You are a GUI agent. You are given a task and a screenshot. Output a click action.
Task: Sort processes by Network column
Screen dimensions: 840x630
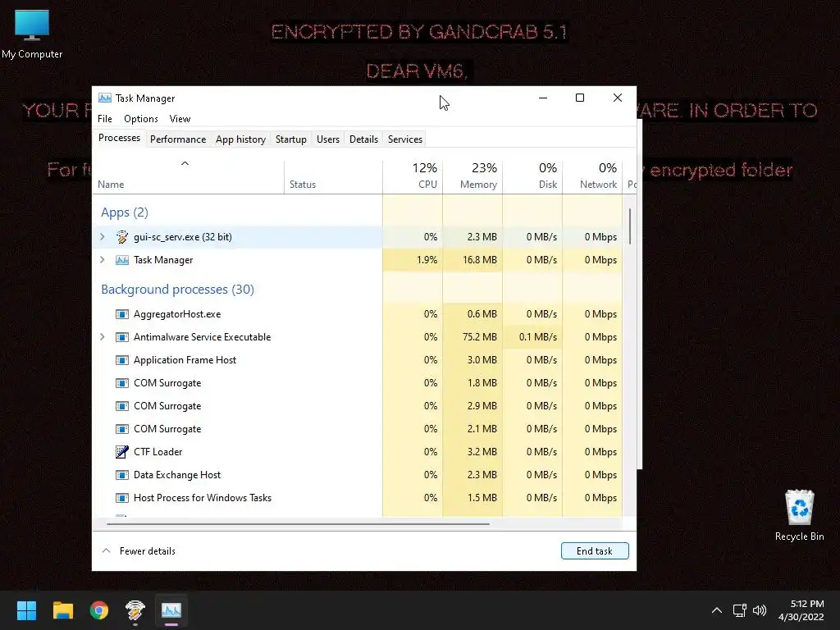(592, 177)
